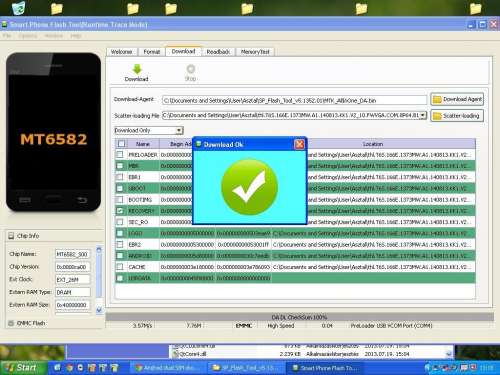Uncheck the RECOVERY row checkbox
The image size is (500, 375).
pos(120,211)
